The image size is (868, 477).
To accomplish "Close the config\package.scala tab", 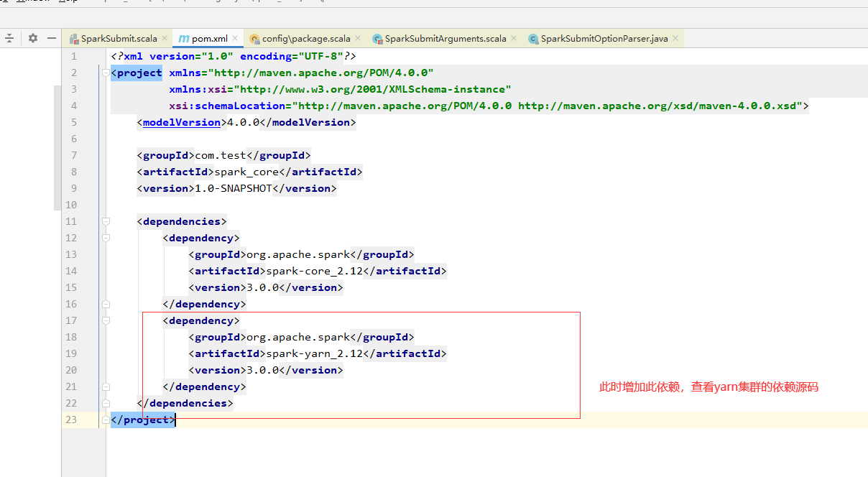I will point(358,39).
